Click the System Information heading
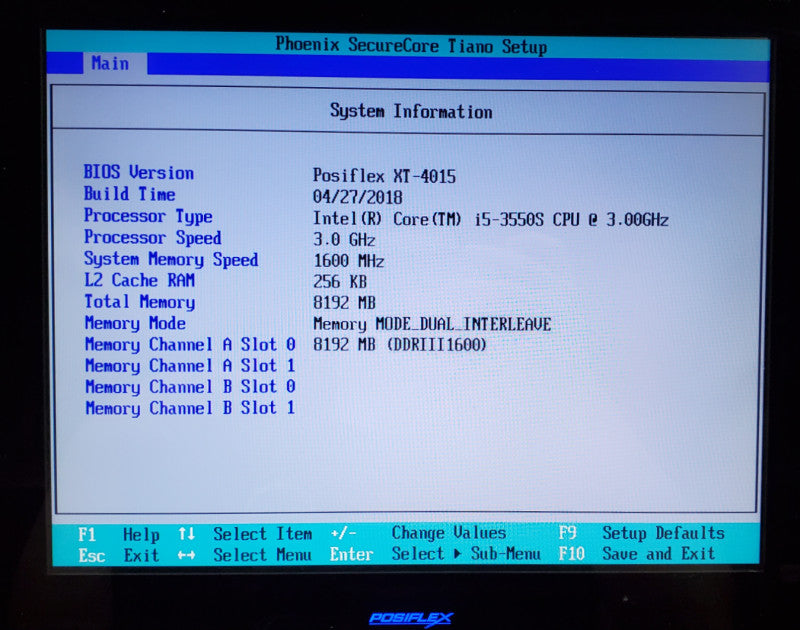Image resolution: width=800 pixels, height=630 pixels. tap(411, 111)
